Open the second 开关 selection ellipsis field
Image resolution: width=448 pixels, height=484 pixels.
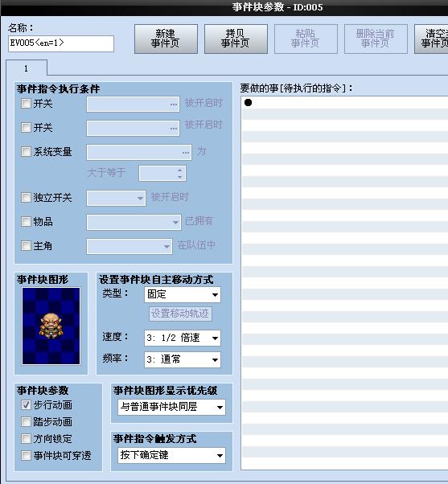(x=133, y=128)
